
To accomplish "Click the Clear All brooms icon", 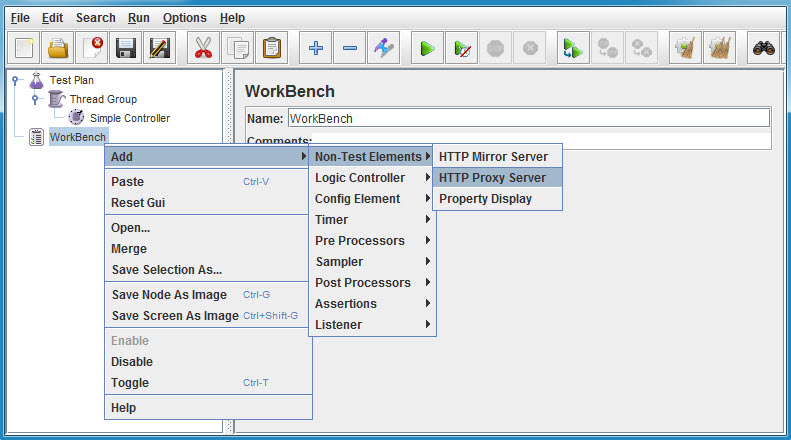I will pos(719,48).
